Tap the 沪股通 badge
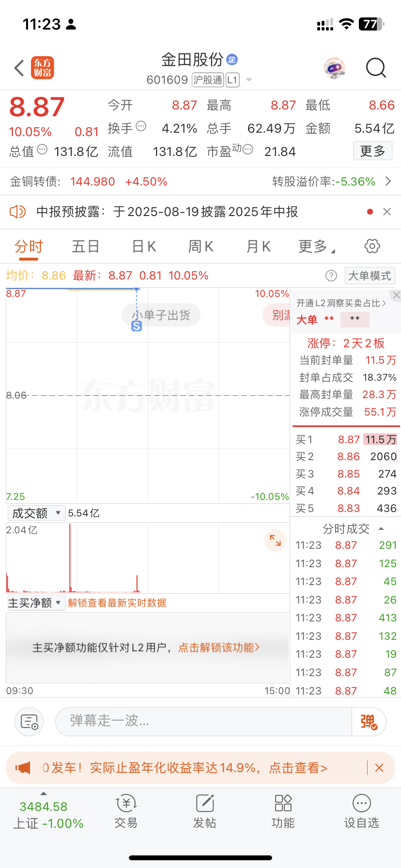Image resolution: width=401 pixels, height=868 pixels. point(208,80)
